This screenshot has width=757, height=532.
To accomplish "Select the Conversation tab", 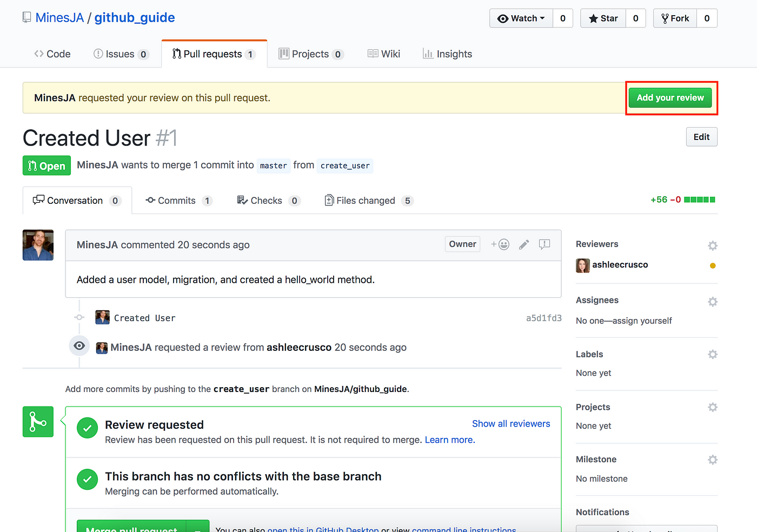I will tap(77, 201).
